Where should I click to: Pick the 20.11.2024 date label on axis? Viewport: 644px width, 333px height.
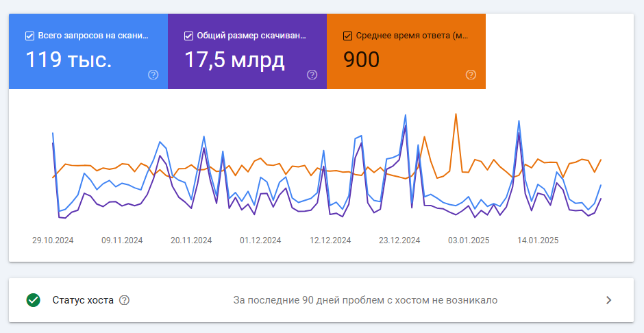click(x=191, y=241)
